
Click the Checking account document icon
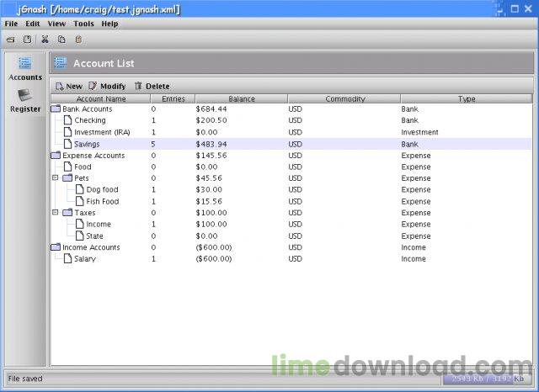pyautogui.click(x=67, y=120)
